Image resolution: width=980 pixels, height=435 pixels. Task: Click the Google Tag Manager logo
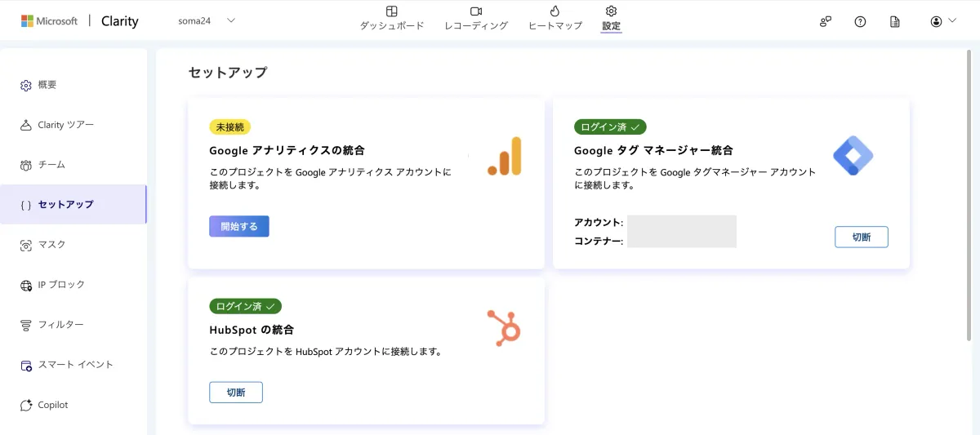(853, 156)
